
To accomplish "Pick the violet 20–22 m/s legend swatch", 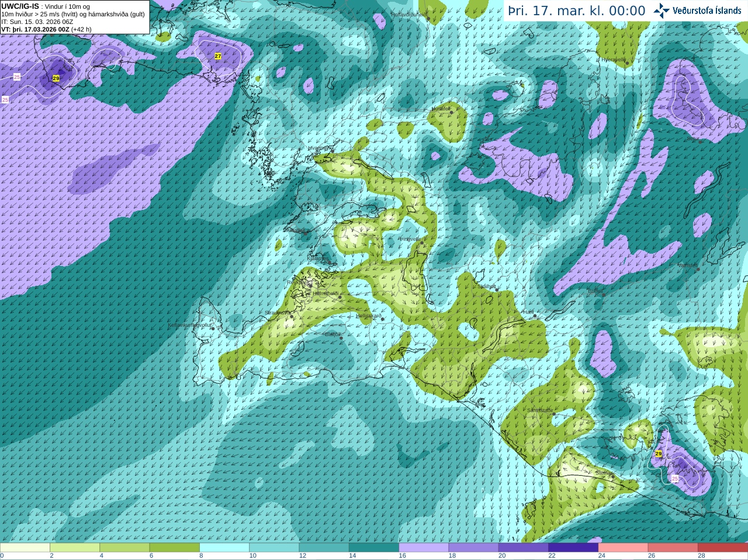I will 524,548.
